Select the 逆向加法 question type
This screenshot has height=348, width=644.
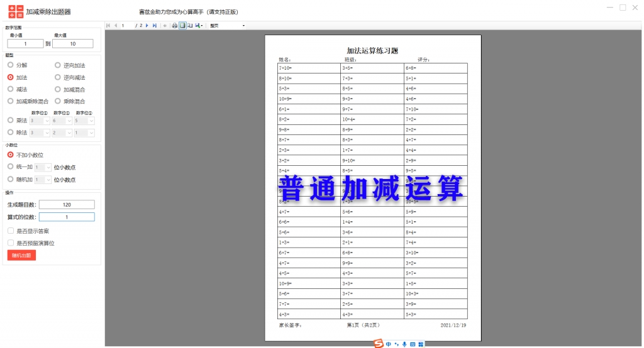pos(70,65)
